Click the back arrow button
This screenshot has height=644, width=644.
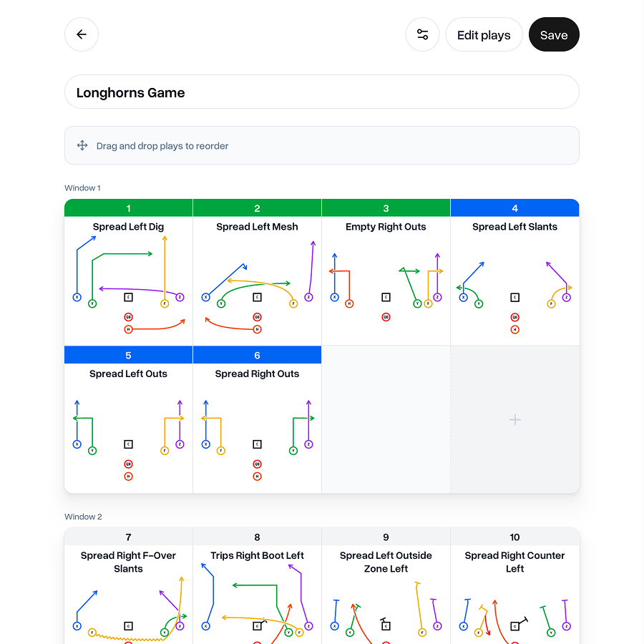coord(82,34)
